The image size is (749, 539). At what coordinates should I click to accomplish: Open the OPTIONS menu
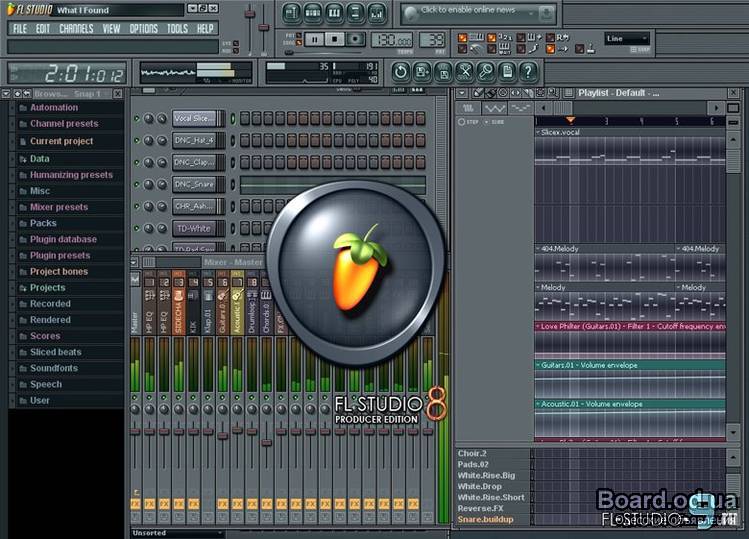[x=144, y=29]
